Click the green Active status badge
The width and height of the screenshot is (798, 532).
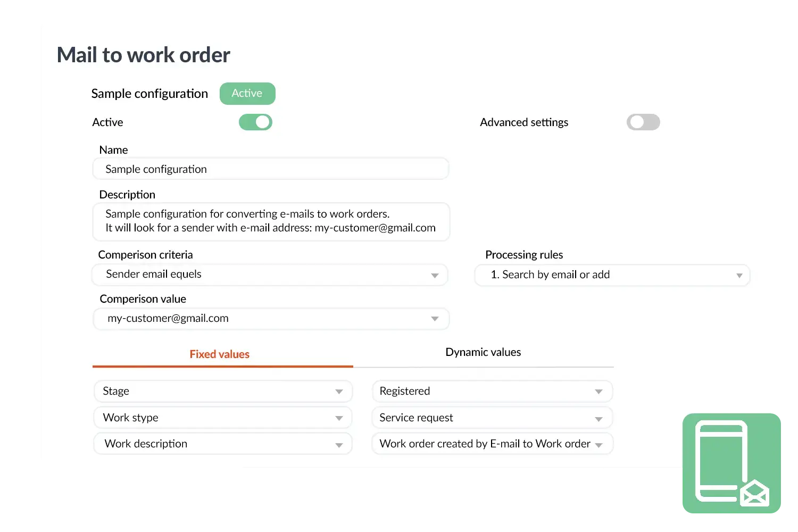click(247, 94)
